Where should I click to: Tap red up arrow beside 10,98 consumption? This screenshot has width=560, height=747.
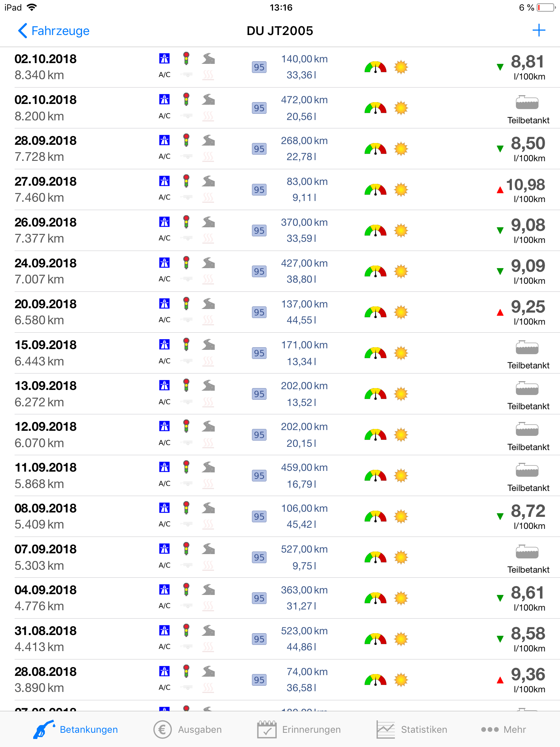(x=500, y=190)
